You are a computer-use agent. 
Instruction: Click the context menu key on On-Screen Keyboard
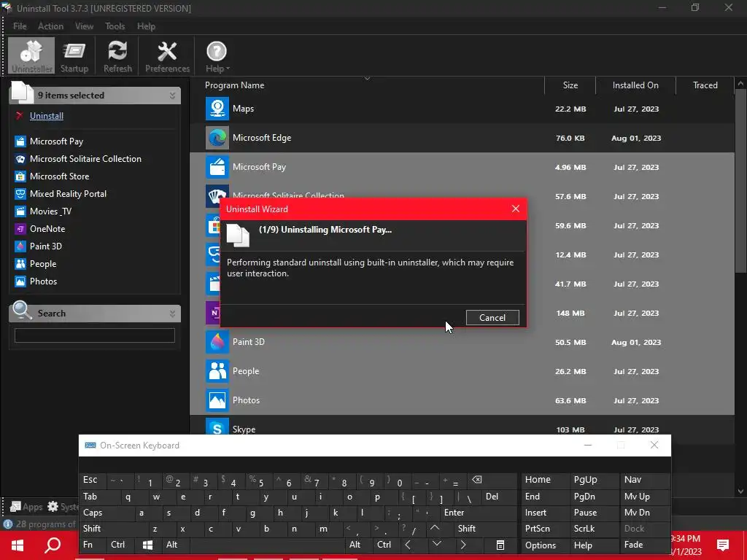click(x=500, y=545)
